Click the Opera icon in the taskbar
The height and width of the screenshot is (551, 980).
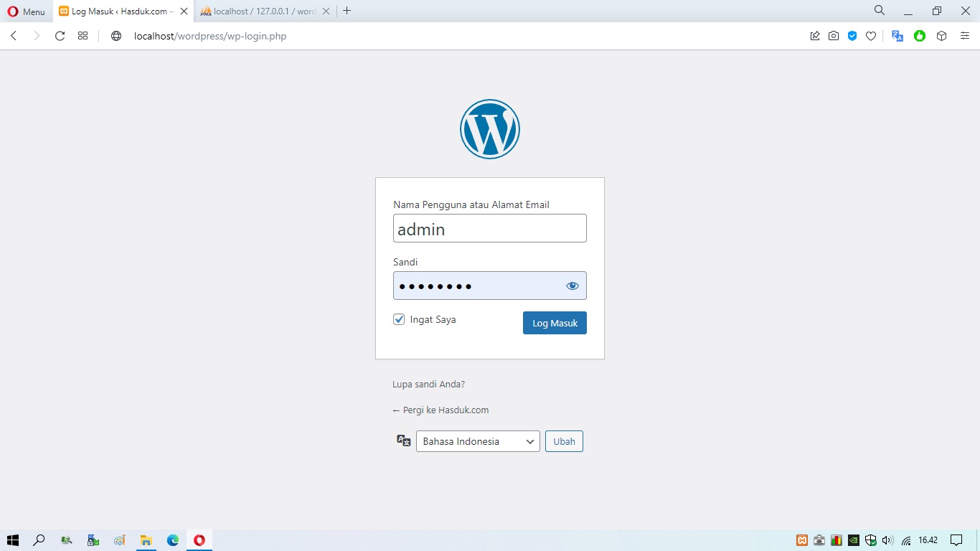199,540
